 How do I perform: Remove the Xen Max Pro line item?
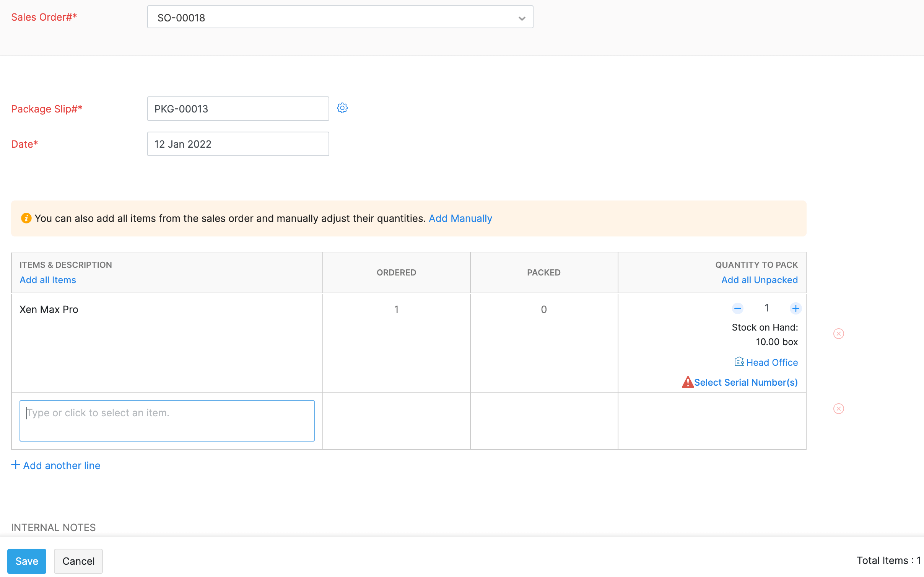pos(839,333)
